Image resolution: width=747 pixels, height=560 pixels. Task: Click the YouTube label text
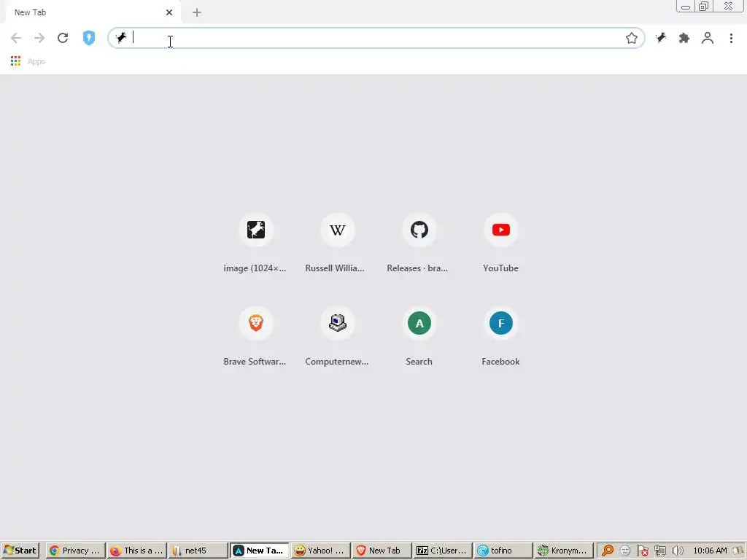pyautogui.click(x=500, y=268)
